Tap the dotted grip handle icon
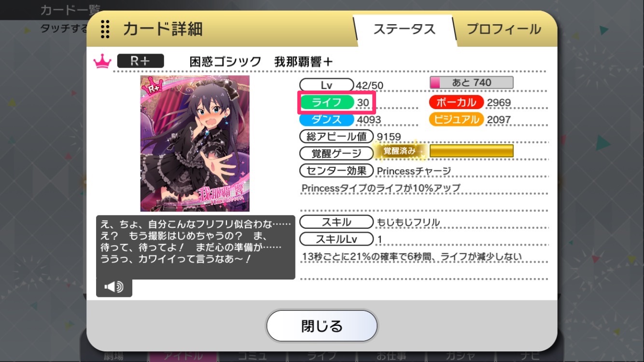 click(104, 29)
